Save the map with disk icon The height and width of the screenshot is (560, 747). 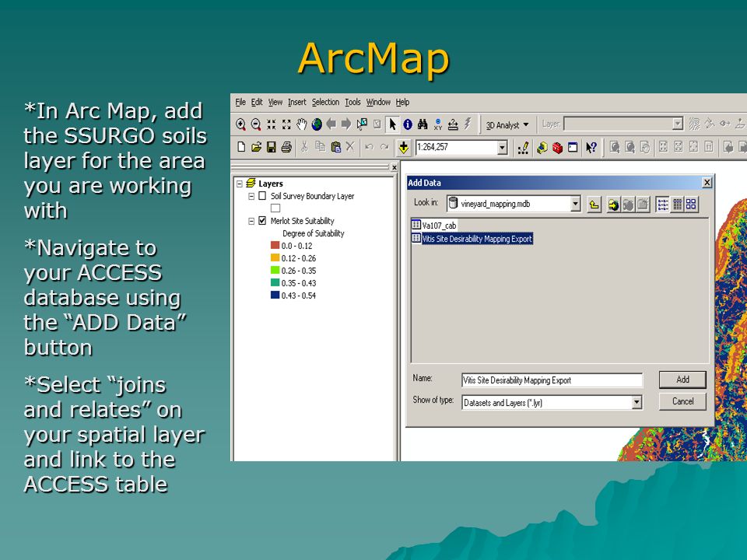[x=272, y=147]
